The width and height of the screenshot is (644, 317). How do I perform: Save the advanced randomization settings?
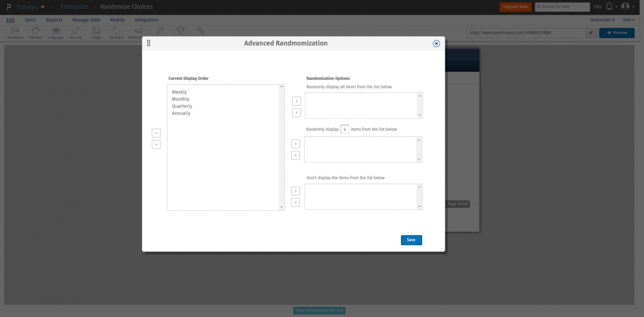point(411,240)
